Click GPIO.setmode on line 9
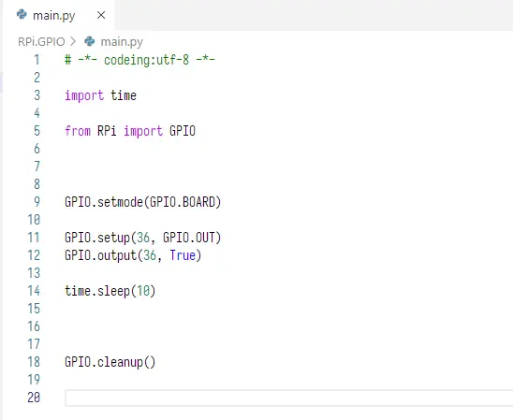Image resolution: width=513 pixels, height=420 pixels. click(x=104, y=202)
